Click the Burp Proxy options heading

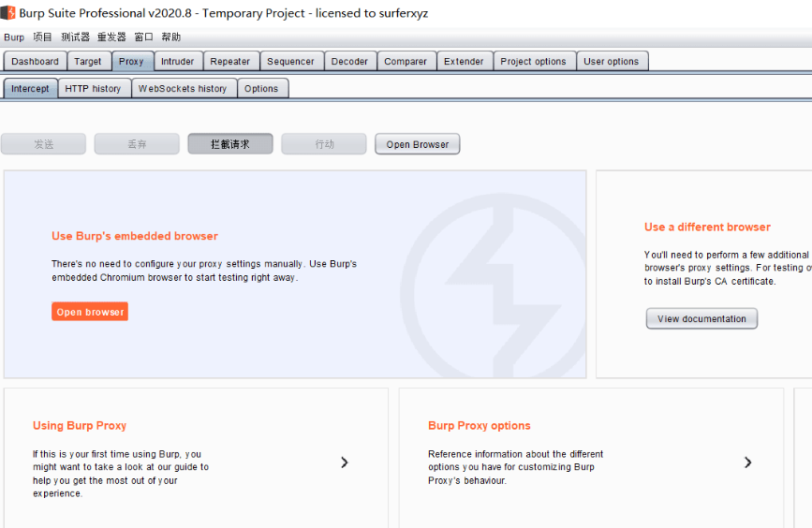coord(480,426)
